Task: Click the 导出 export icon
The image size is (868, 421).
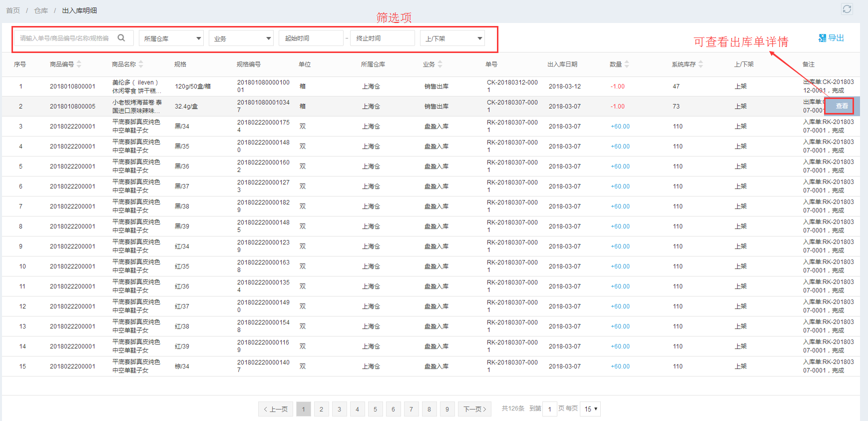Action: click(x=822, y=38)
